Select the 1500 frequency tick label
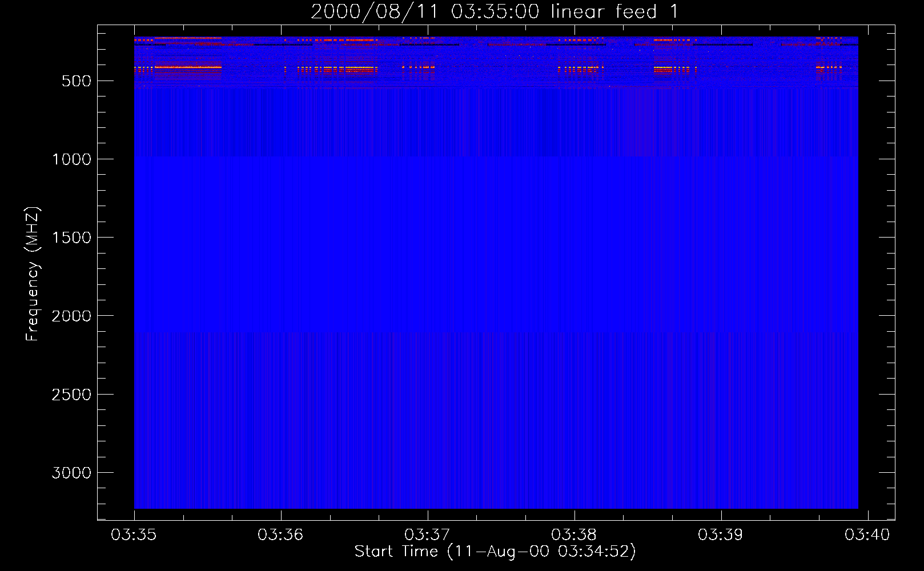Screen dimensions: 924x571 (71, 238)
